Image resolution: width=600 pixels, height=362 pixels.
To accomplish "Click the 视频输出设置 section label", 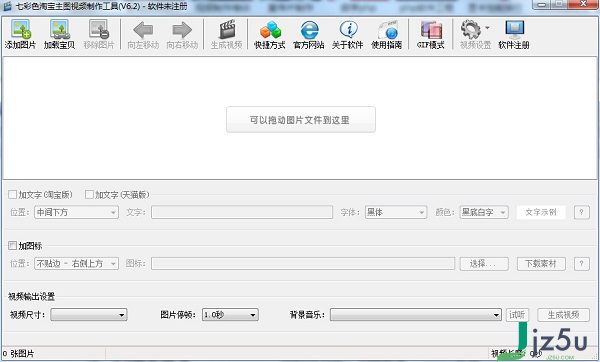I will click(31, 297).
